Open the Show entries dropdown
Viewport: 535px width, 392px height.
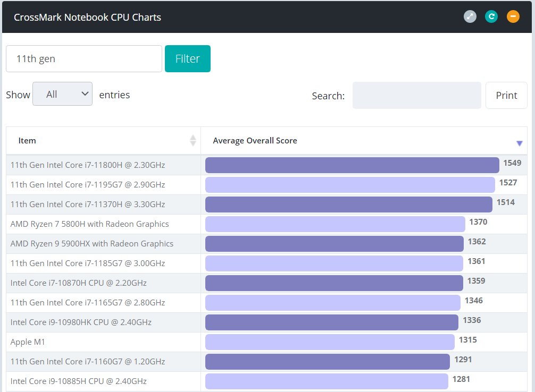[x=62, y=93]
